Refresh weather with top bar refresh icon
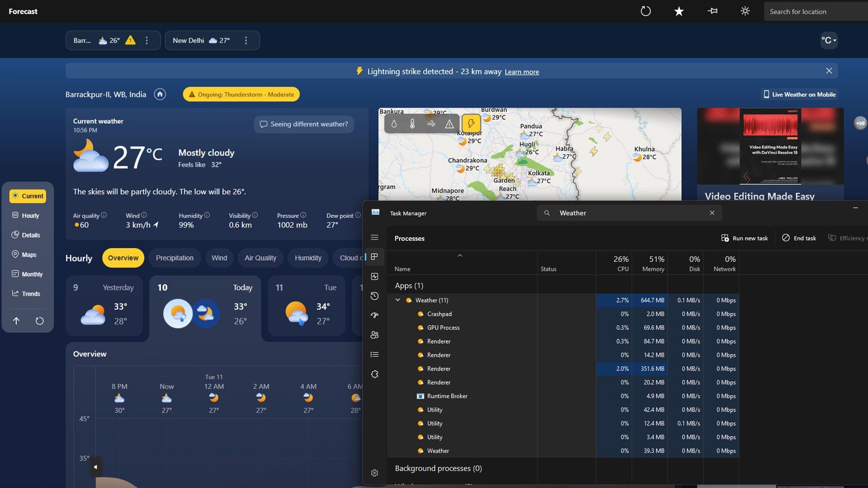 [x=646, y=11]
